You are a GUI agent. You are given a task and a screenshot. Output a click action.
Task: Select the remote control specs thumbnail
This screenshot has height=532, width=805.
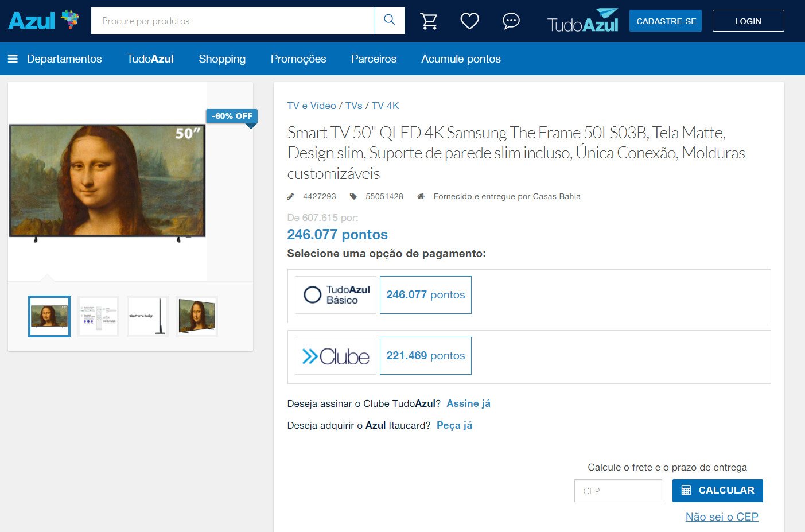coord(98,316)
